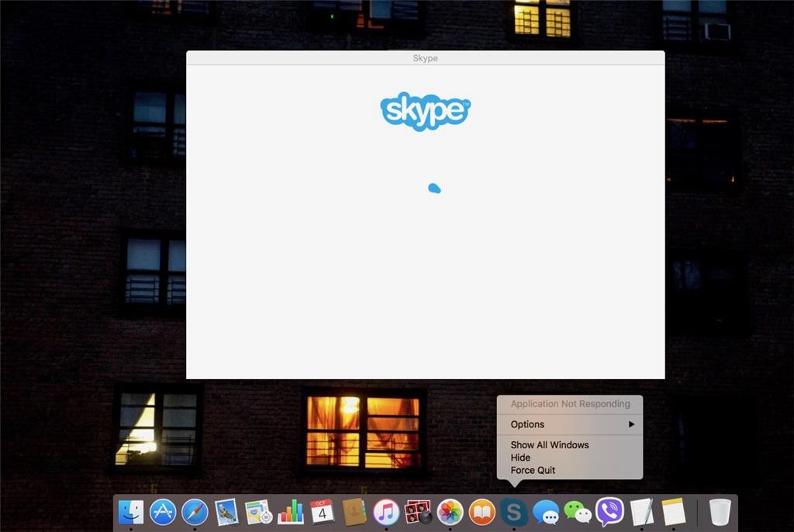Open the Preview app in the Dock

click(258, 512)
